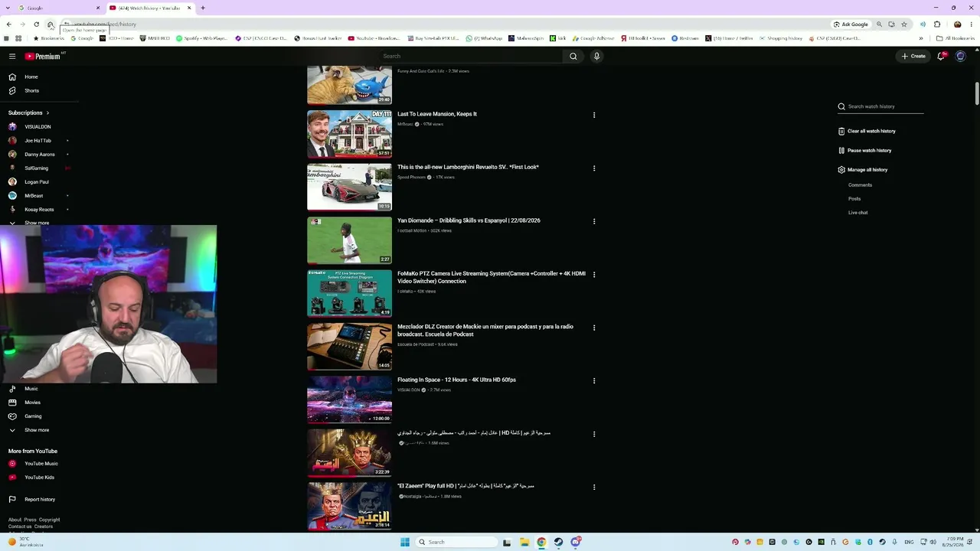Image resolution: width=980 pixels, height=551 pixels.
Task: Open options menu for Mezclador DLZ Creator video
Action: (594, 328)
